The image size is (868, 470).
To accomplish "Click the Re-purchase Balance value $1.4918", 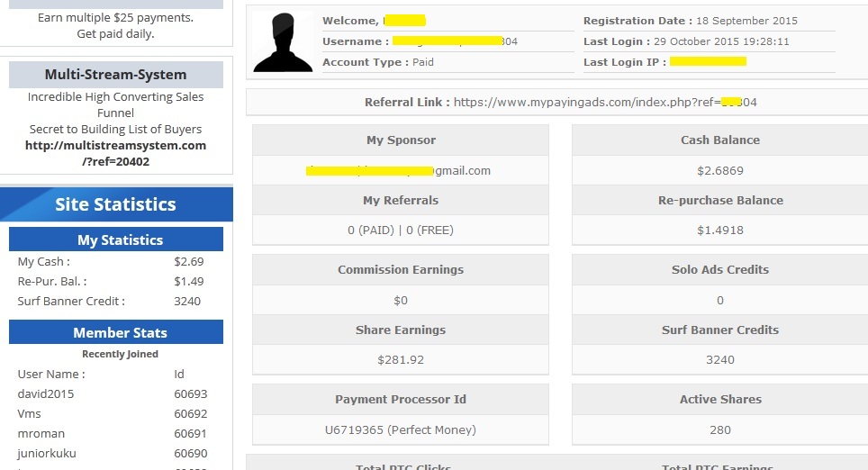I will 720,230.
